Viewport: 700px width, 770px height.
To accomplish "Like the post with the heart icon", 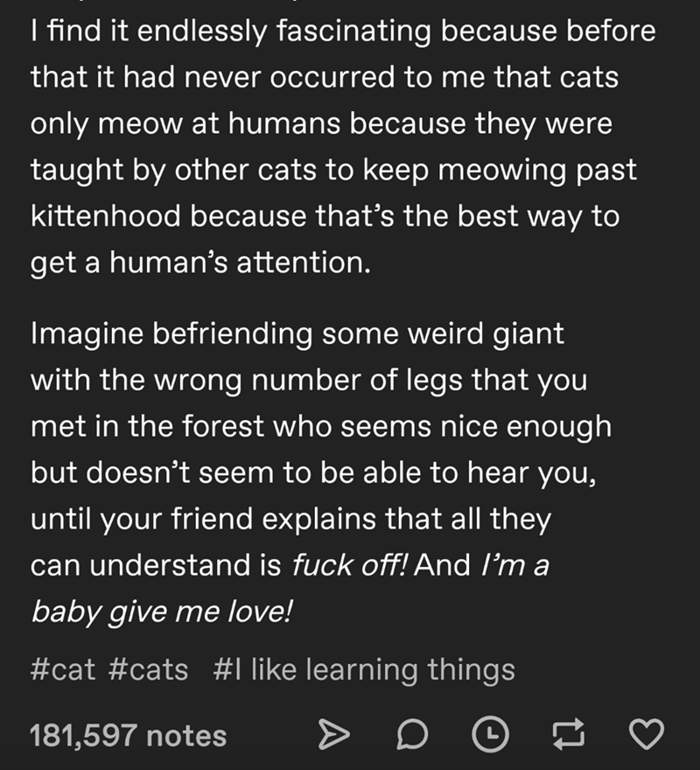I will point(647,735).
